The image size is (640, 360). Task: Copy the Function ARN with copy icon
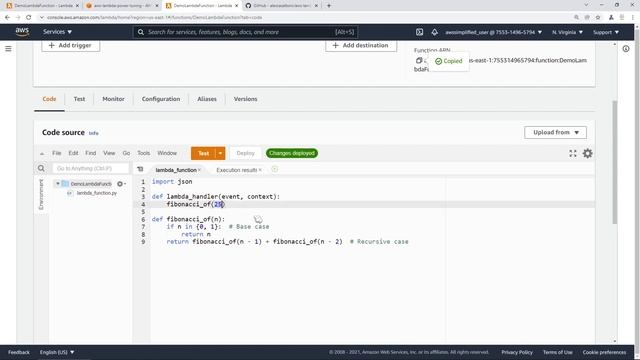[x=419, y=60]
